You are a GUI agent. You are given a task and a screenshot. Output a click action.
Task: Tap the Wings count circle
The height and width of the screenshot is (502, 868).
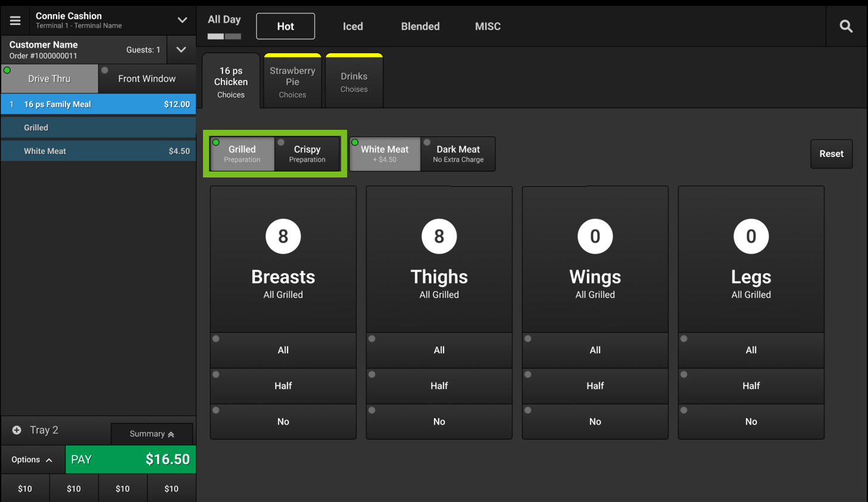[x=595, y=236]
